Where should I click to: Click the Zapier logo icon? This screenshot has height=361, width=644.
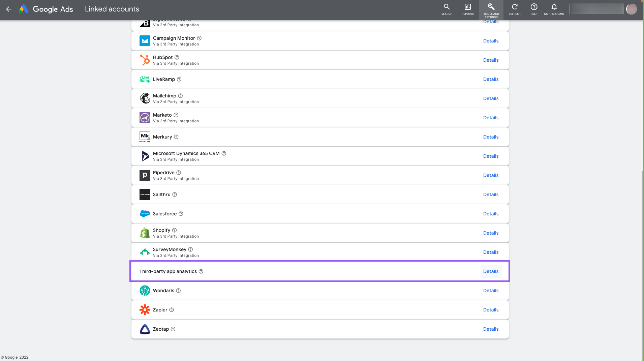point(145,310)
